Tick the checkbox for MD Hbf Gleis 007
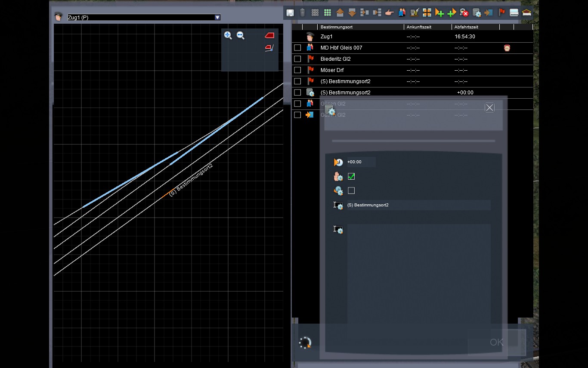 click(x=297, y=48)
